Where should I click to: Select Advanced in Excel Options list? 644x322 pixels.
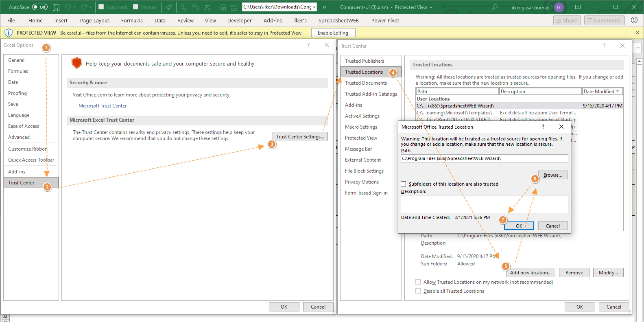click(31, 137)
